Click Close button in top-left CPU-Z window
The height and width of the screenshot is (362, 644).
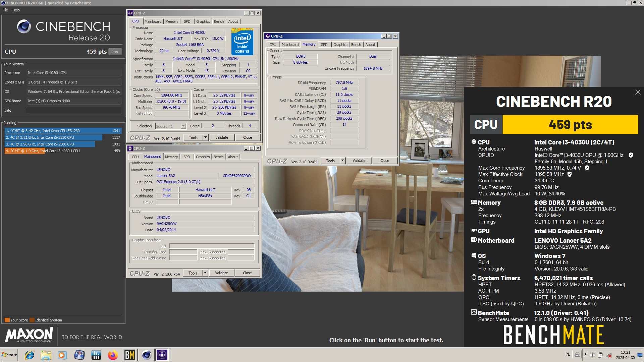pyautogui.click(x=248, y=137)
